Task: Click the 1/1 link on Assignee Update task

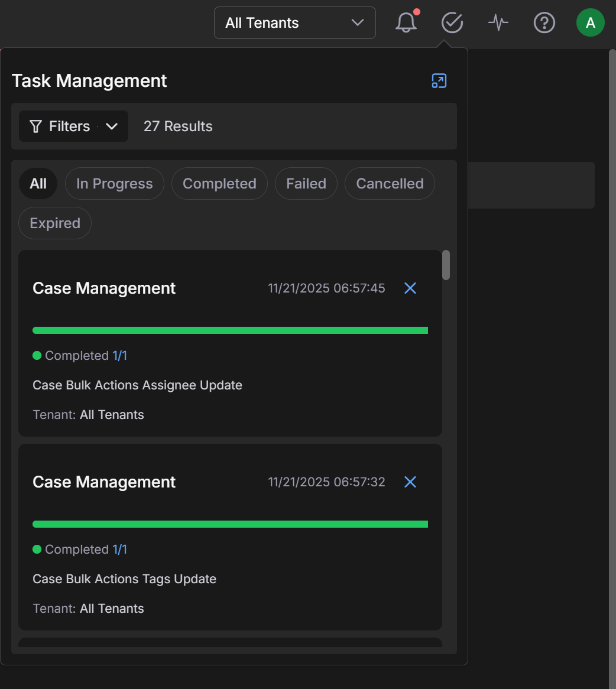Action: [x=119, y=356]
